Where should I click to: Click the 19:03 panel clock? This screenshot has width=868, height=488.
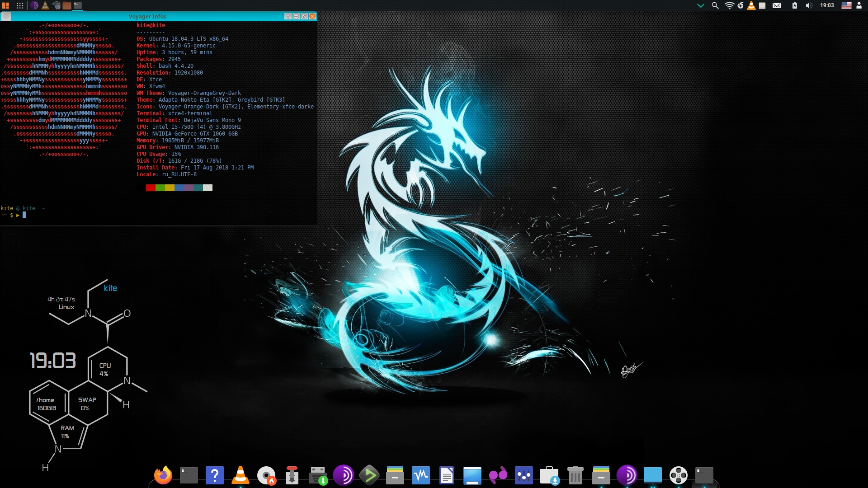827,5
